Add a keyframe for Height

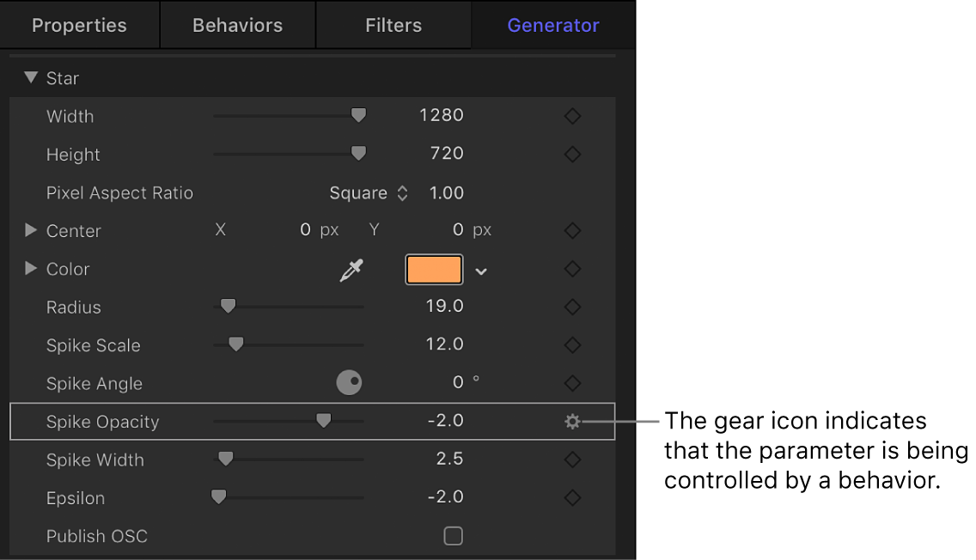pyautogui.click(x=572, y=153)
